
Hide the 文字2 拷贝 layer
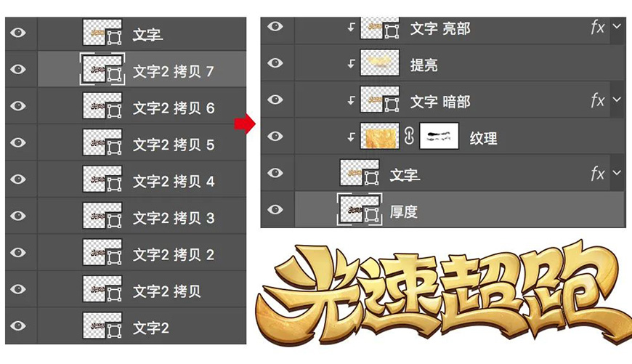point(18,289)
